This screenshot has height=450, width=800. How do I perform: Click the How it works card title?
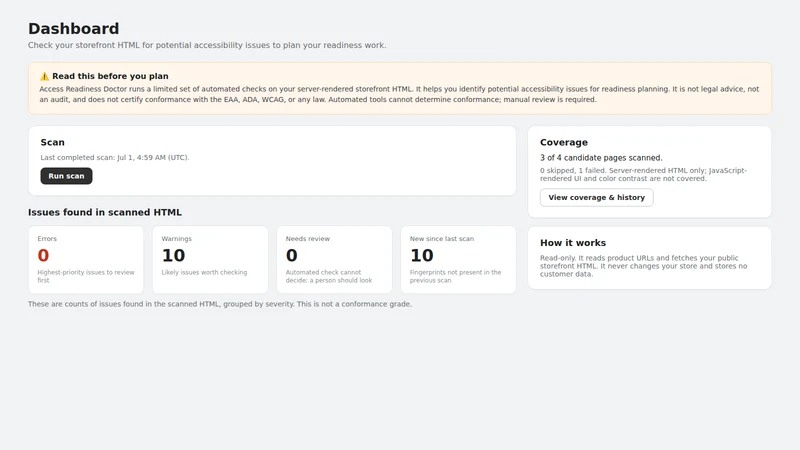(573, 243)
